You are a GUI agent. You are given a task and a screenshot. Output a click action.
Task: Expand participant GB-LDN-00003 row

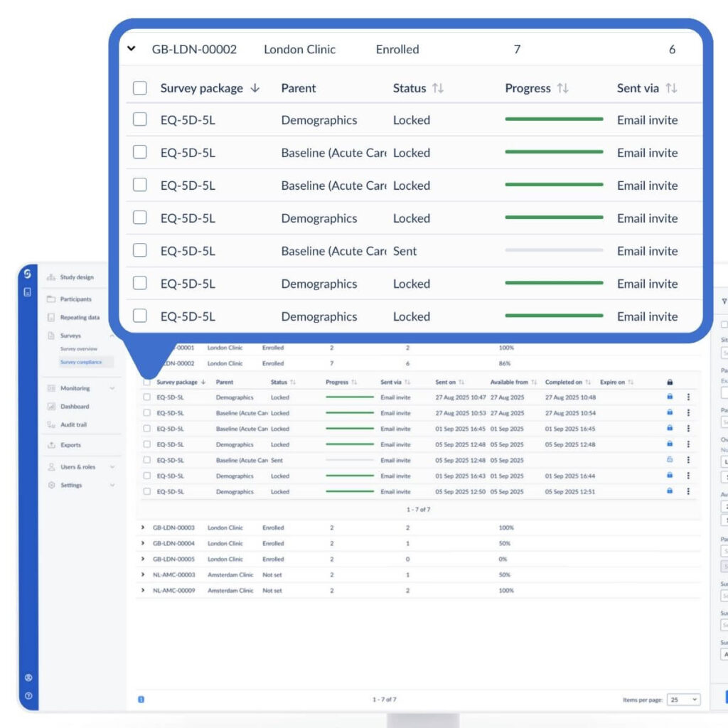pyautogui.click(x=143, y=528)
